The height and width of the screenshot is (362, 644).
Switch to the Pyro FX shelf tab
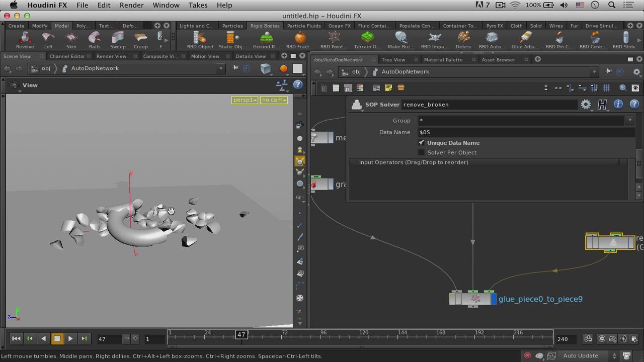point(494,26)
